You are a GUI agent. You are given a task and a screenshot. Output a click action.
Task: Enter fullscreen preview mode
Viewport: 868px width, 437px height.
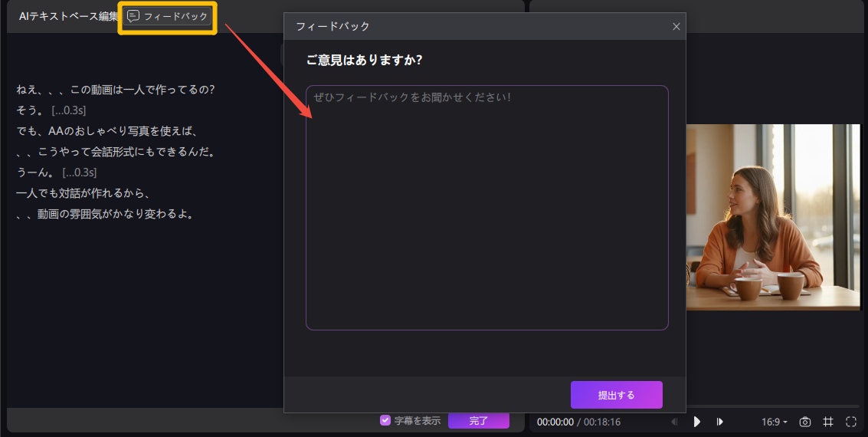[x=851, y=422]
